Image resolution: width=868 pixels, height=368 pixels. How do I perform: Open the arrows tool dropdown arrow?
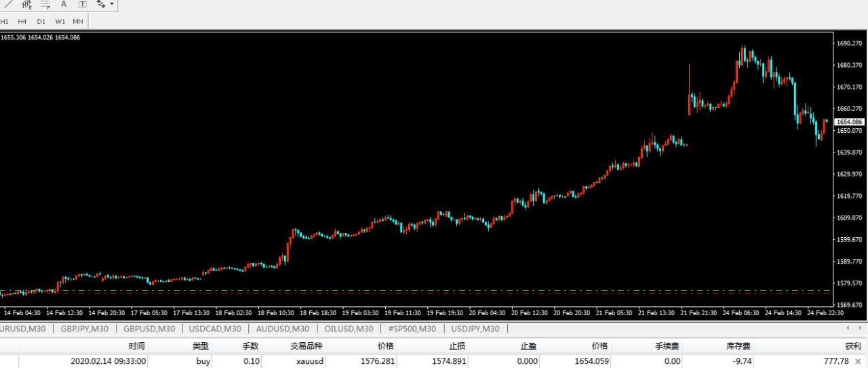(x=112, y=4)
